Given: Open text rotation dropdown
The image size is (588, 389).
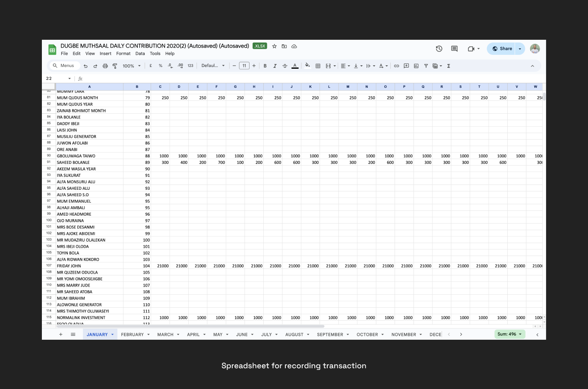Looking at the screenshot, I should tap(383, 66).
